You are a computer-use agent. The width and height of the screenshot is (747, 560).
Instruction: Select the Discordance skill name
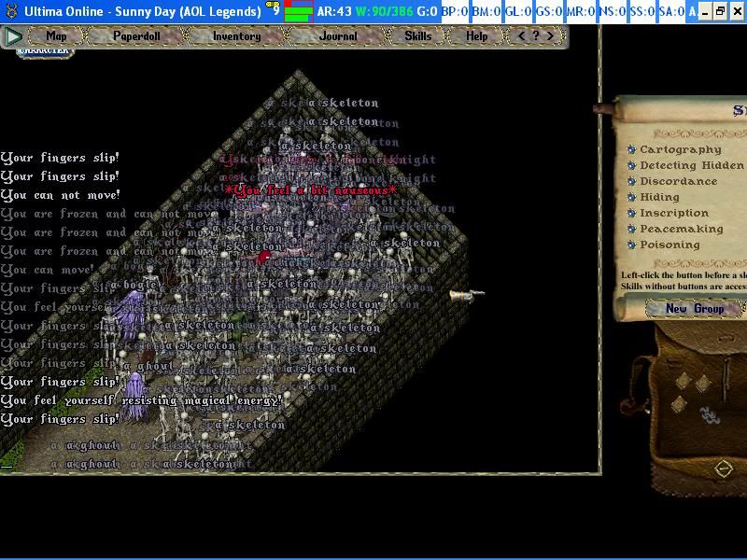[679, 181]
